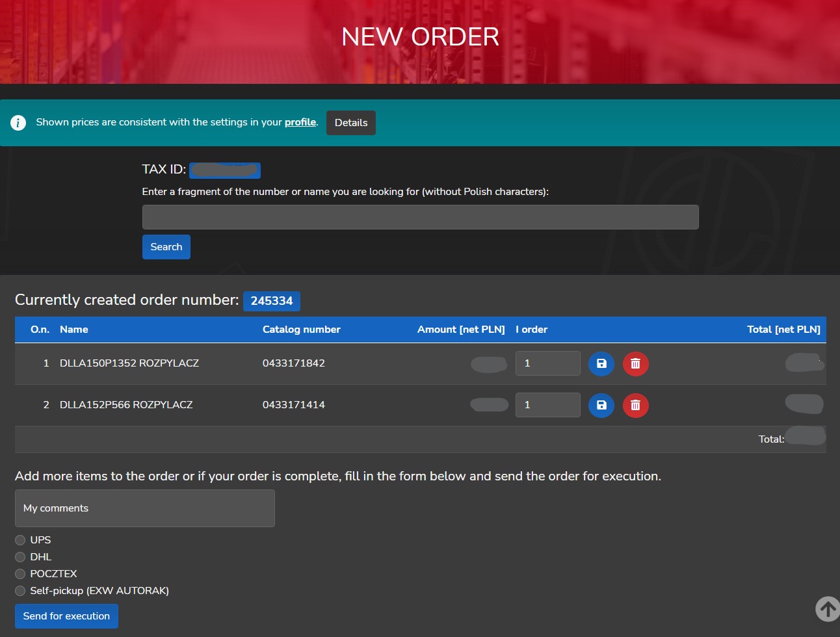Save quantity for DLLA150P1352 ROZPYLACZ row
The image size is (840, 637).
[x=601, y=363]
